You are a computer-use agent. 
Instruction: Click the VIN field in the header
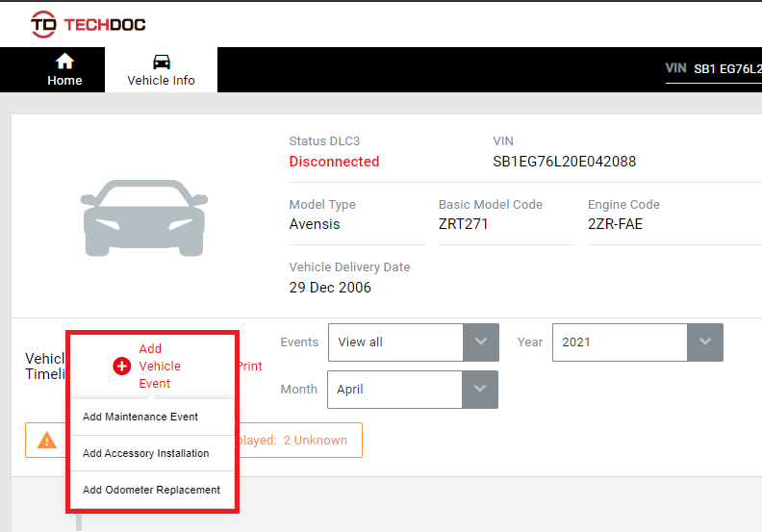(x=713, y=69)
